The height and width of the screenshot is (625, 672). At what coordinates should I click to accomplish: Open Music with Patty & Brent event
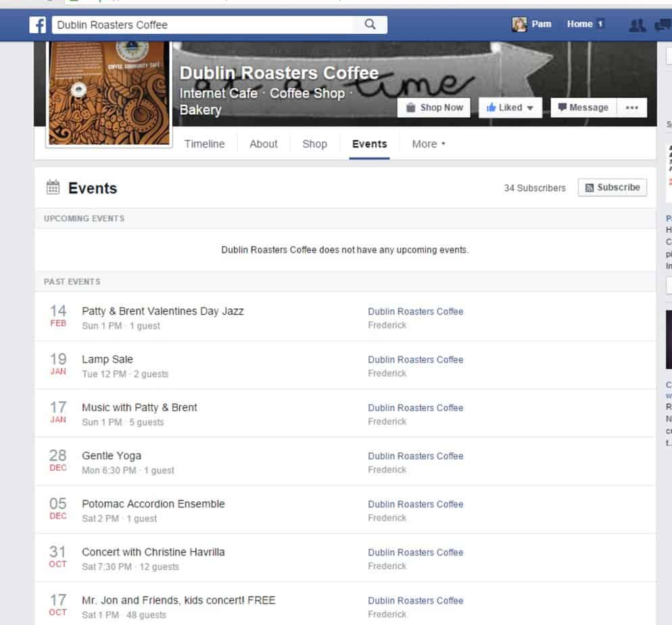[139, 408]
